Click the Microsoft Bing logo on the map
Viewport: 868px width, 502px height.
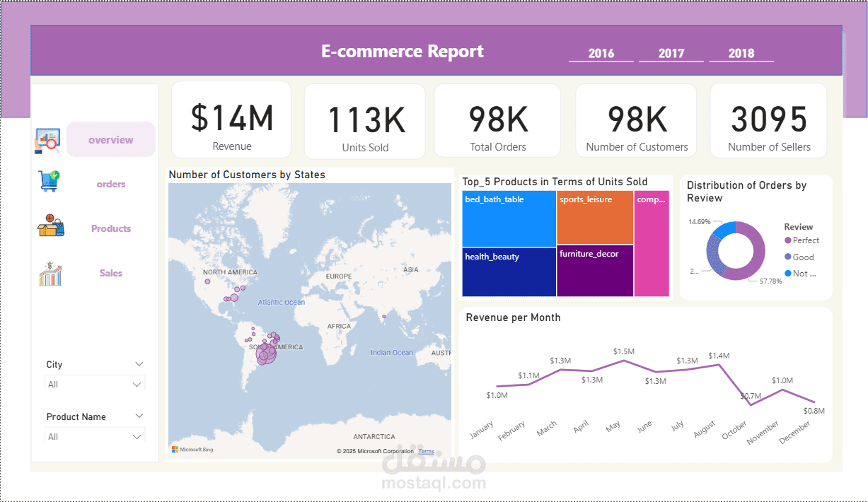190,450
